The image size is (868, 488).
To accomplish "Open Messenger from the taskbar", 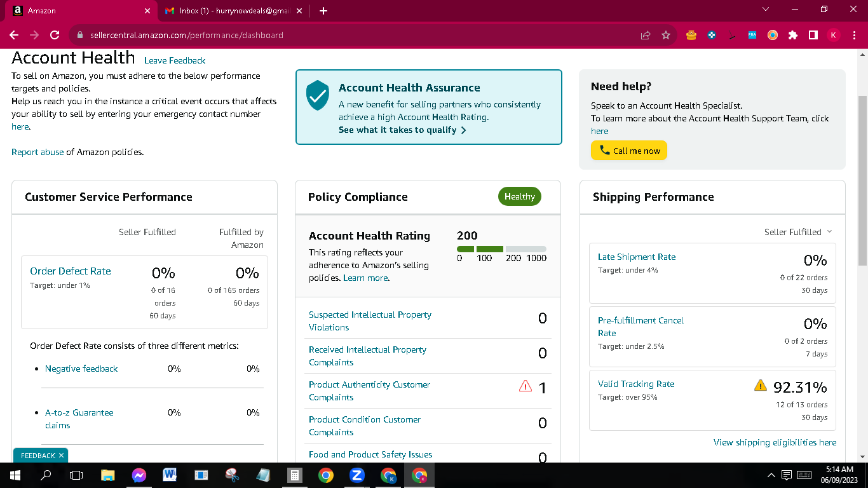I will (x=139, y=475).
